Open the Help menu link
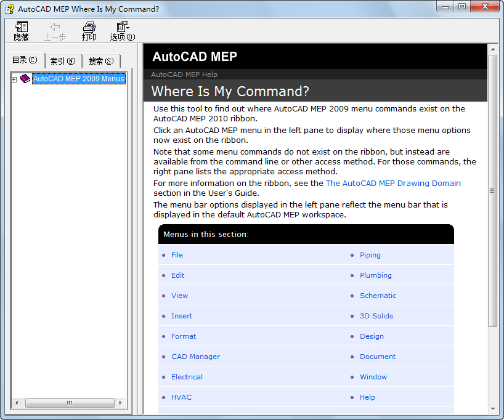The image size is (504, 420). pos(367,397)
